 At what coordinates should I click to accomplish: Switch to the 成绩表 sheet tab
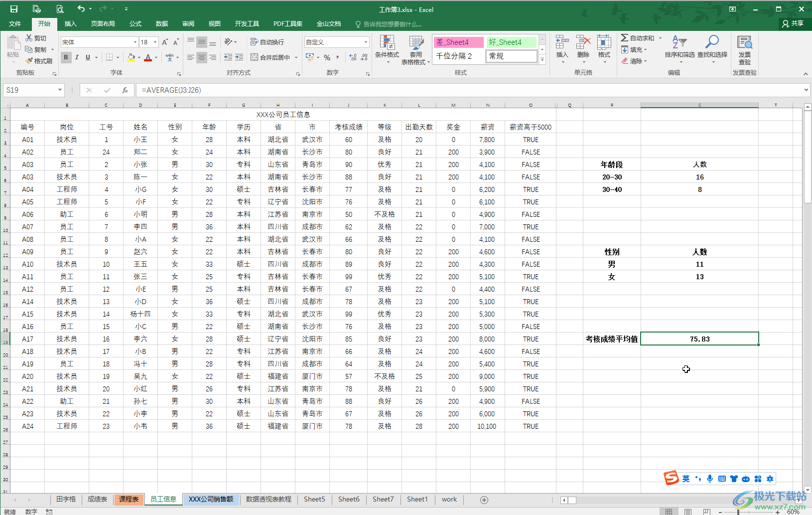[97, 500]
